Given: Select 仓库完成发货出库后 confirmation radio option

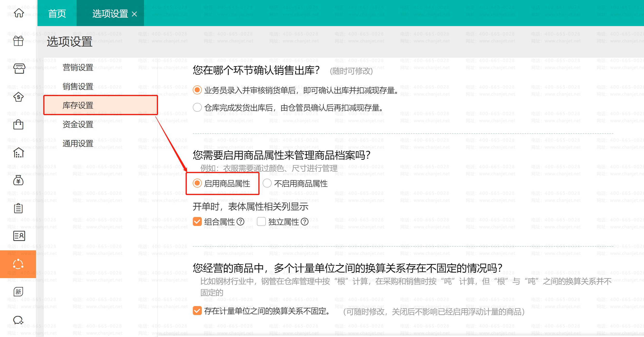Looking at the screenshot, I should 197,108.
